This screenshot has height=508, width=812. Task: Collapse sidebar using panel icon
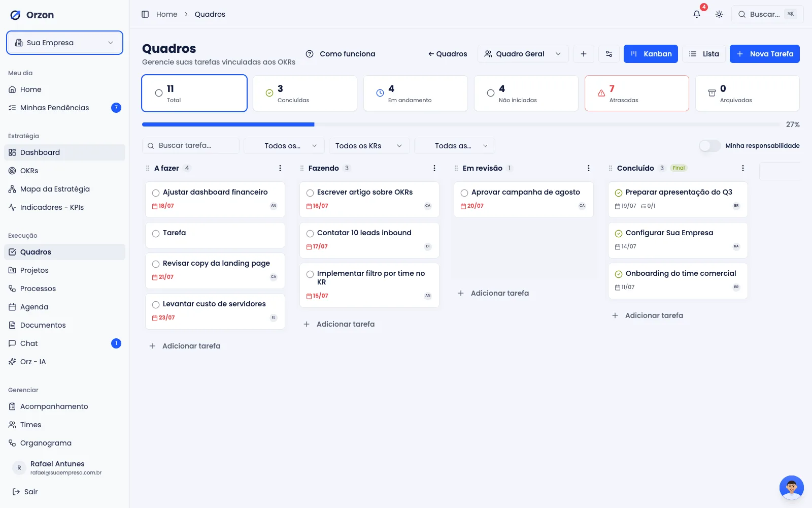pyautogui.click(x=145, y=14)
